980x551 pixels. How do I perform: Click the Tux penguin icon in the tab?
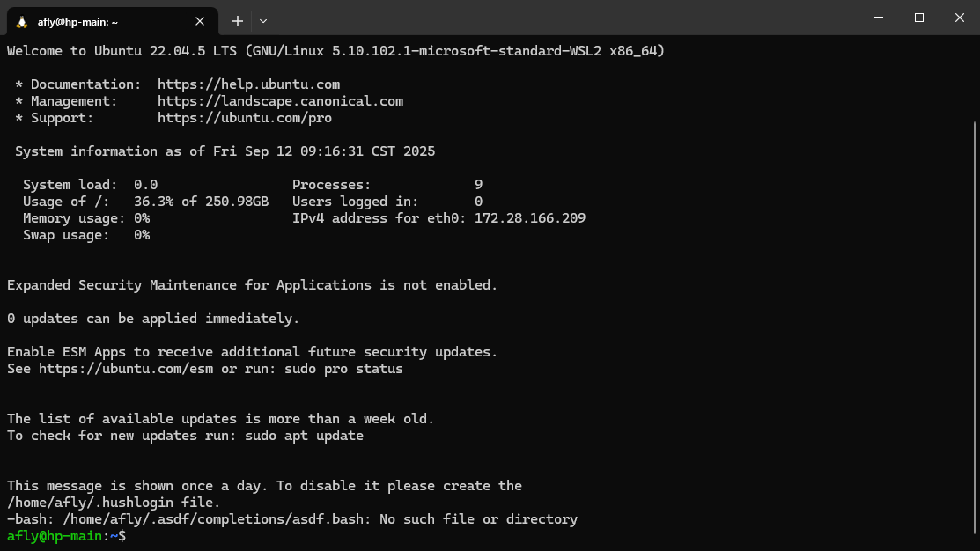pos(22,22)
